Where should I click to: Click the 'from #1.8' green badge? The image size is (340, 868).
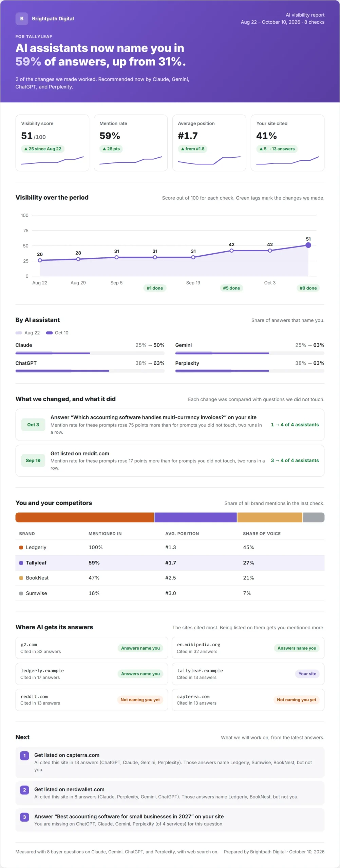click(x=192, y=149)
